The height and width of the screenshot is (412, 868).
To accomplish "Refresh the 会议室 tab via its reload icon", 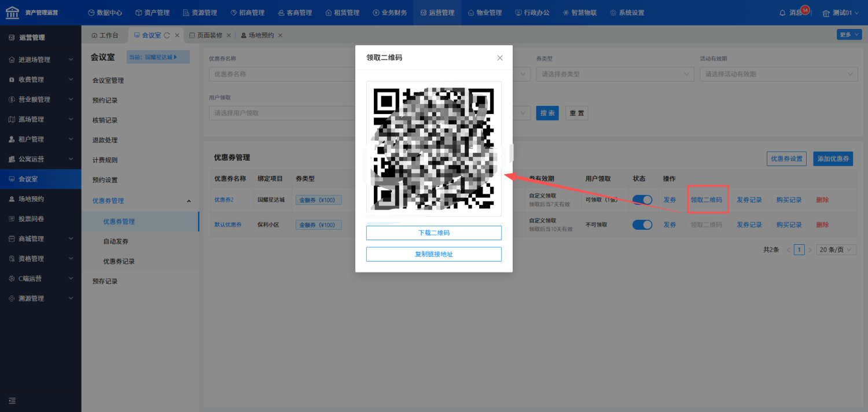I will point(167,35).
